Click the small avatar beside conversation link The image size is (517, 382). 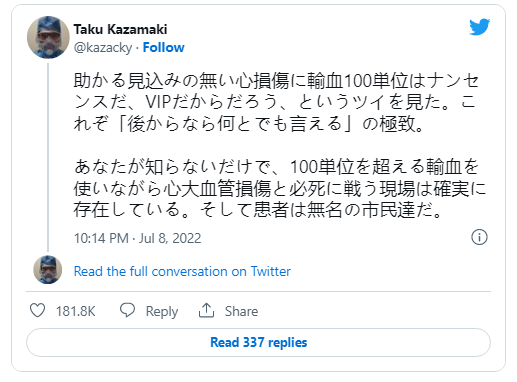click(x=48, y=270)
